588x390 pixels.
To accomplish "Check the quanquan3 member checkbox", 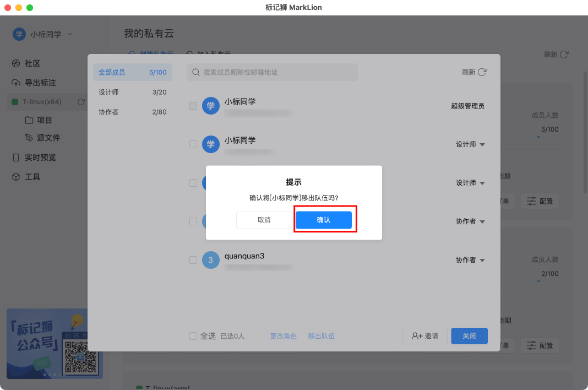I will (x=193, y=260).
